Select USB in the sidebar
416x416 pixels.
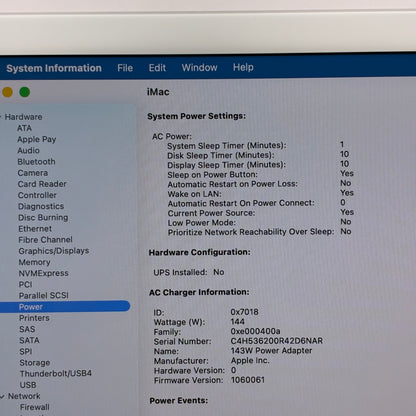[x=28, y=385]
